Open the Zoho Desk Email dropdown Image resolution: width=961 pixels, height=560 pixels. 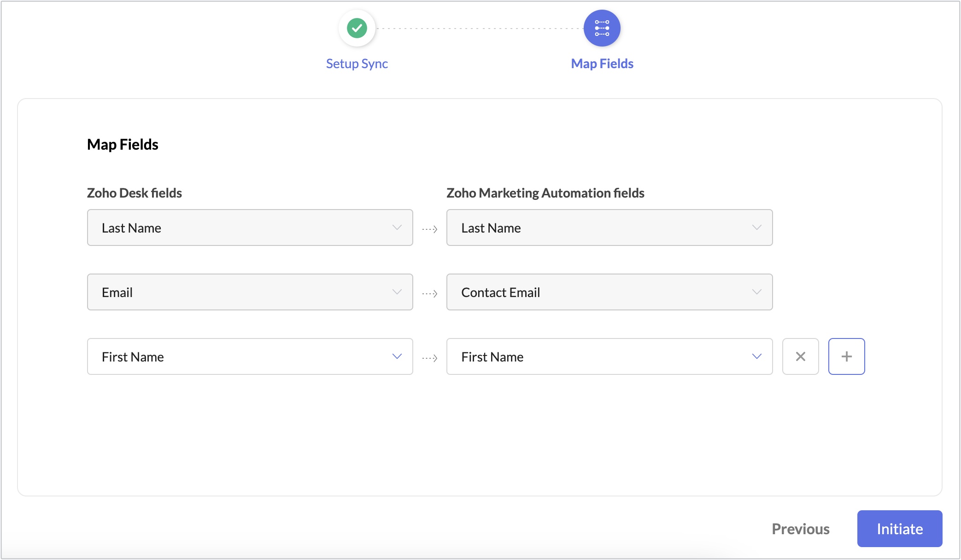click(x=250, y=292)
